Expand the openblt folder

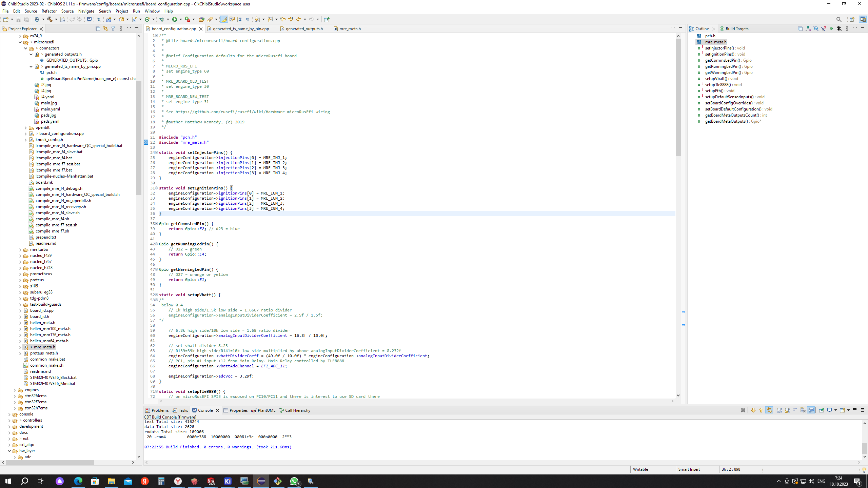click(25, 127)
